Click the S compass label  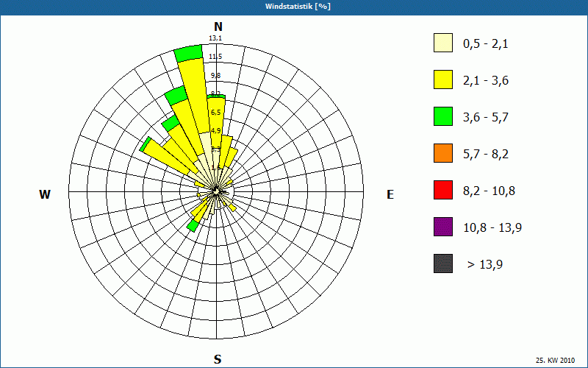click(x=218, y=359)
